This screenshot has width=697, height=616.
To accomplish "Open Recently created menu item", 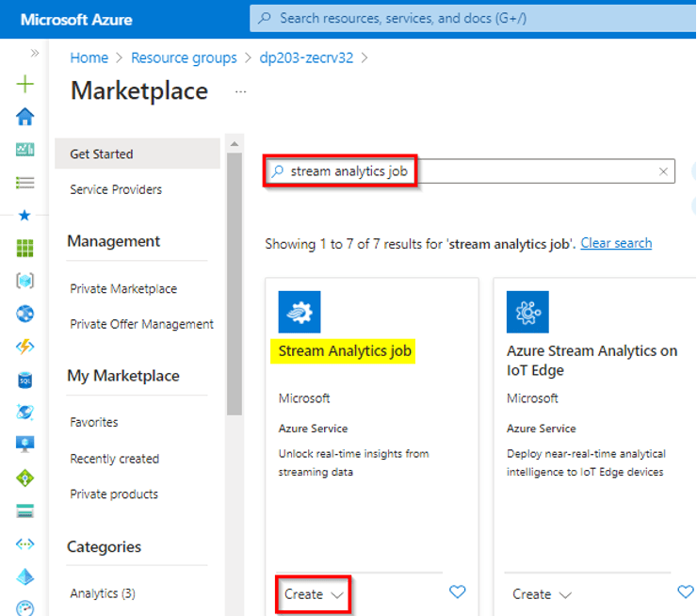I will [115, 459].
